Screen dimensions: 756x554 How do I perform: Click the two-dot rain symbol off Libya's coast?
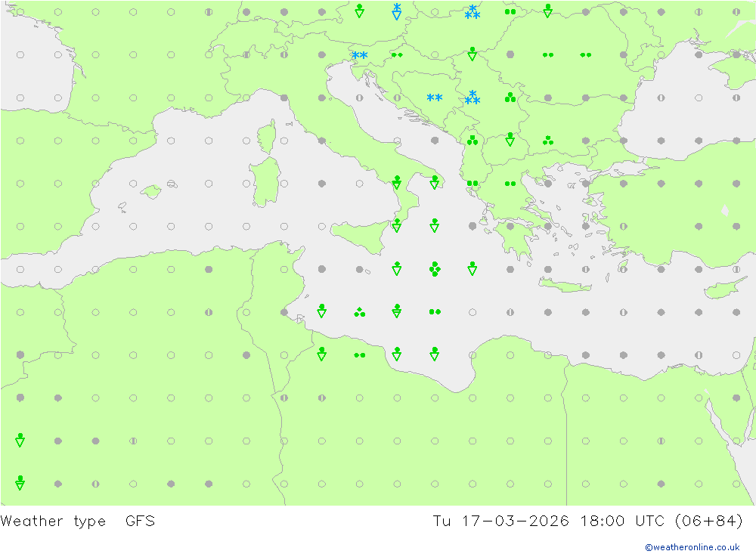click(359, 355)
